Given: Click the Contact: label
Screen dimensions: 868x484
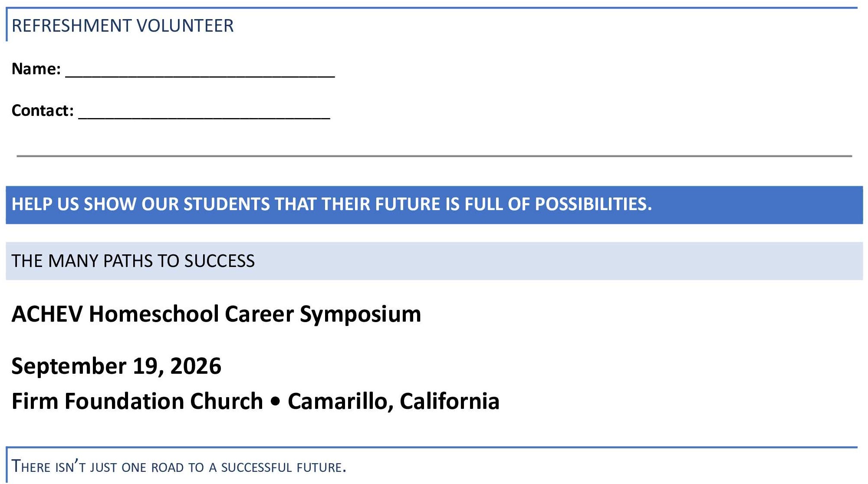Looking at the screenshot, I should [43, 110].
